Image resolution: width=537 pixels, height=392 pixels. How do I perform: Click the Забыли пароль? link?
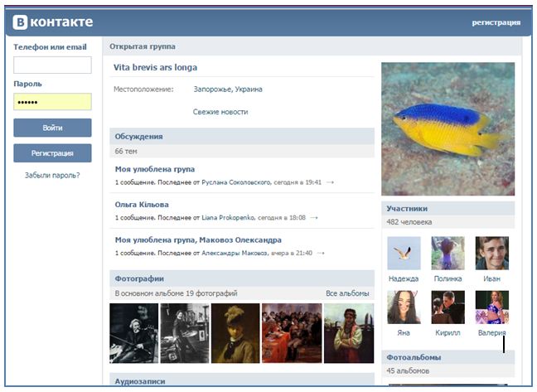point(52,175)
